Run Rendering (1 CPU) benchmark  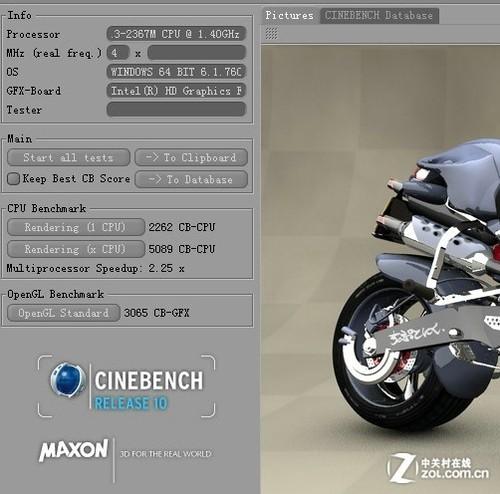point(76,227)
